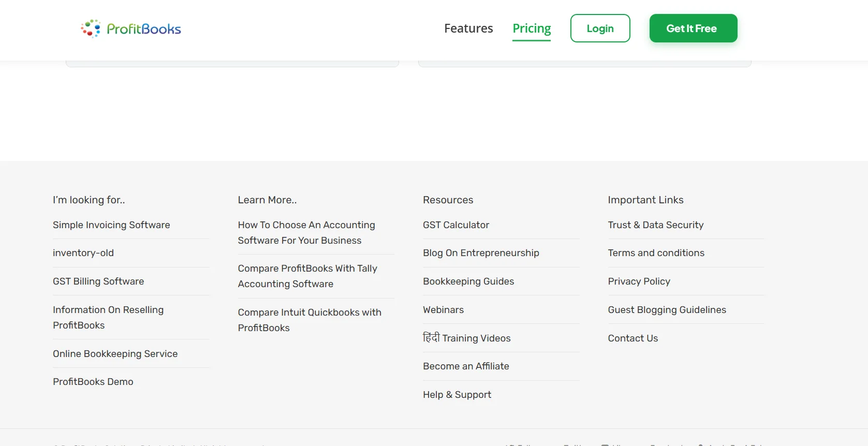The image size is (868, 446).
Task: Open Compare ProfitBooks With Tally link
Action: [307, 276]
